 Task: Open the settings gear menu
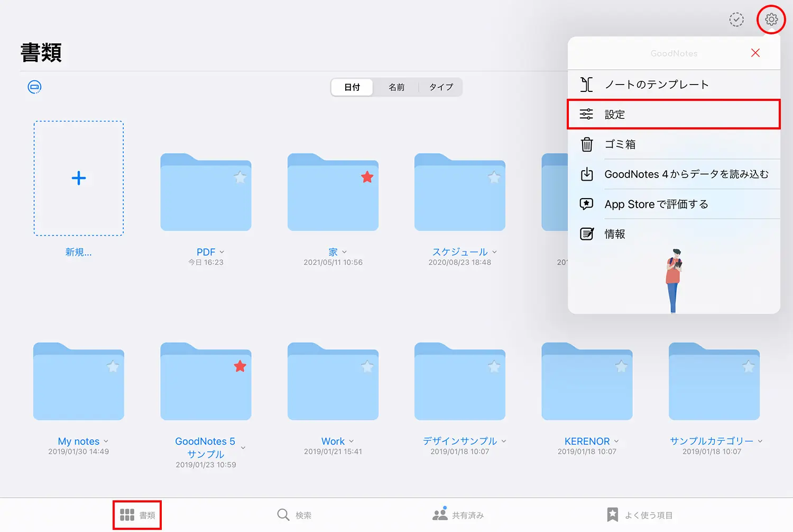click(771, 20)
